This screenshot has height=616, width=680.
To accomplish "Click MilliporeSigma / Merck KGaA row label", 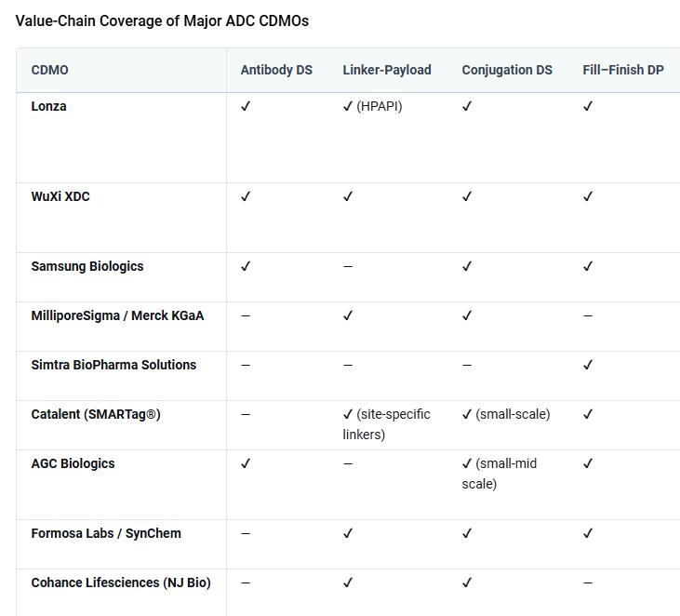I will [x=117, y=315].
